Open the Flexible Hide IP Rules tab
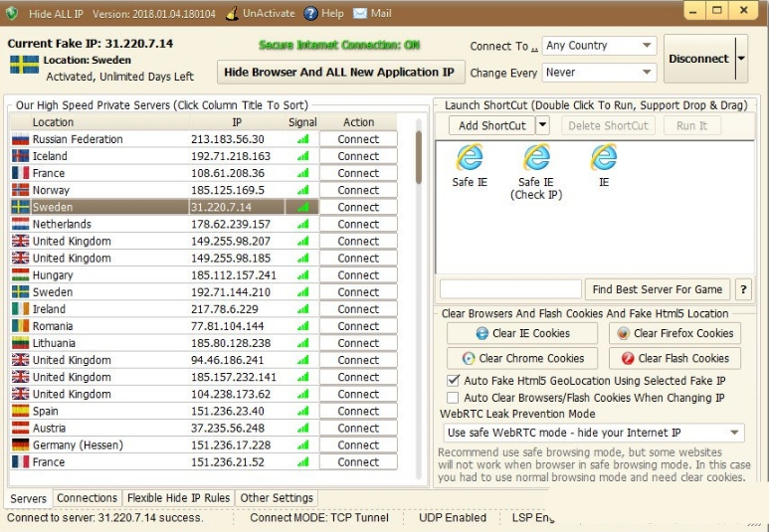 point(179,498)
